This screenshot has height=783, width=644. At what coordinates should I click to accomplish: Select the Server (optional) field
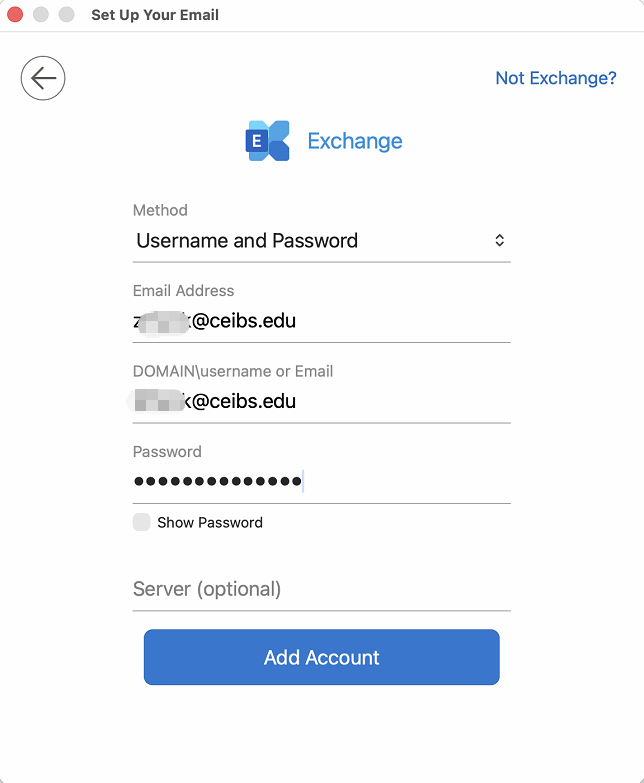coord(320,589)
